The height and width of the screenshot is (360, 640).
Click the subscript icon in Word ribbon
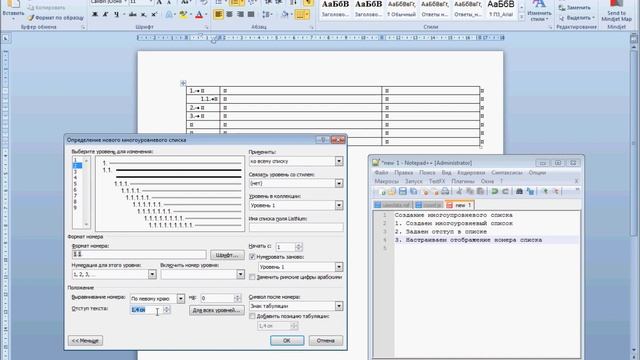point(143,15)
